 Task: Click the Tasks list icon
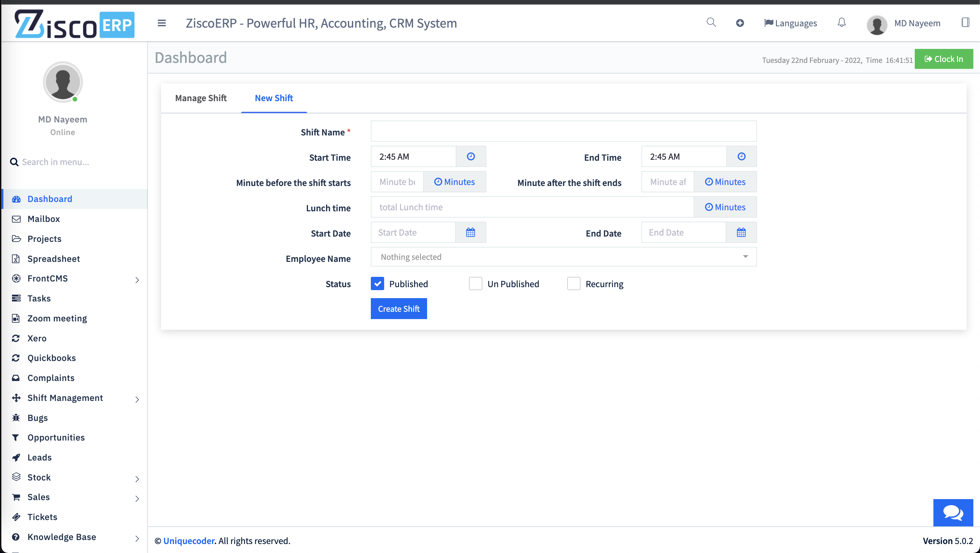coord(16,298)
